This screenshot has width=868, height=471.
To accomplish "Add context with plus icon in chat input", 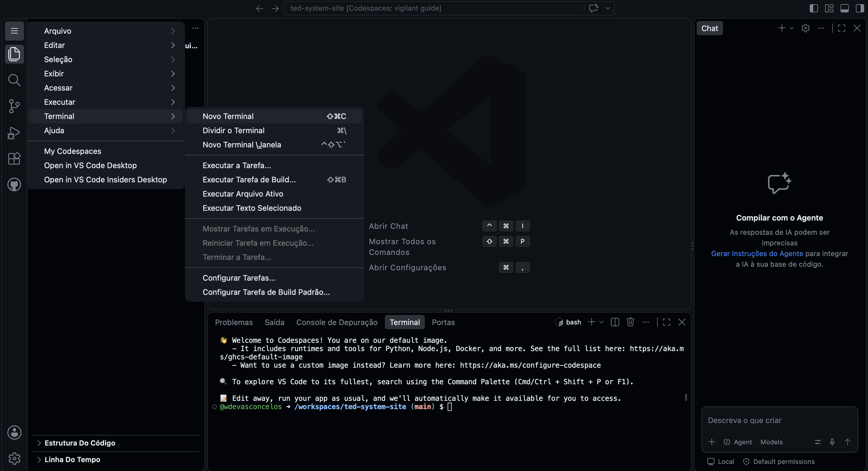I will (712, 442).
